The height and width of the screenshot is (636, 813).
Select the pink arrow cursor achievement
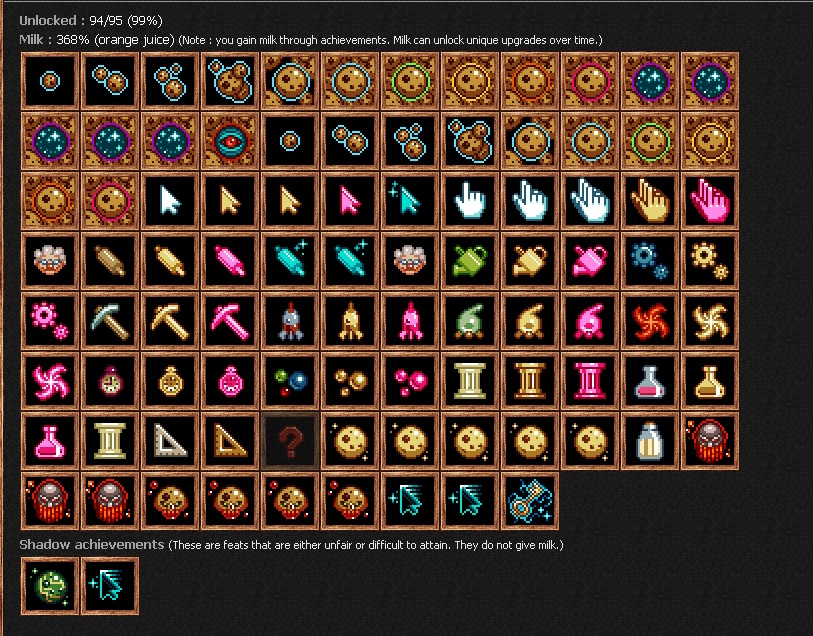[x=350, y=201]
